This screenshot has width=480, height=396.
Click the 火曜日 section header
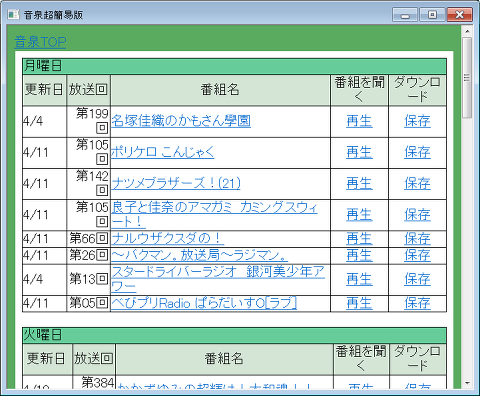pos(234,335)
